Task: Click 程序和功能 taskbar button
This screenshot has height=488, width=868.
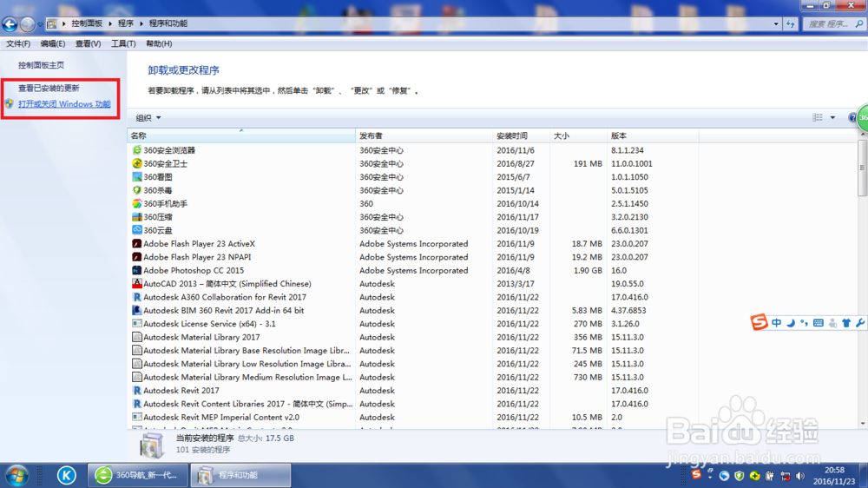Action: click(240, 475)
